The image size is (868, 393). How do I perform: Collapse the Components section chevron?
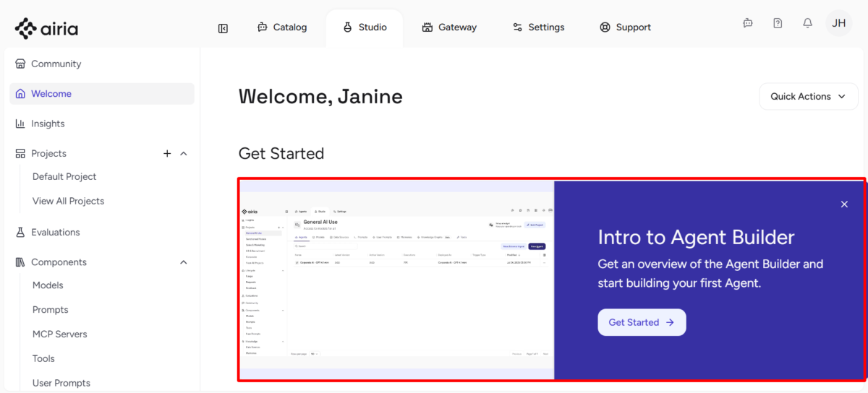[x=184, y=262]
